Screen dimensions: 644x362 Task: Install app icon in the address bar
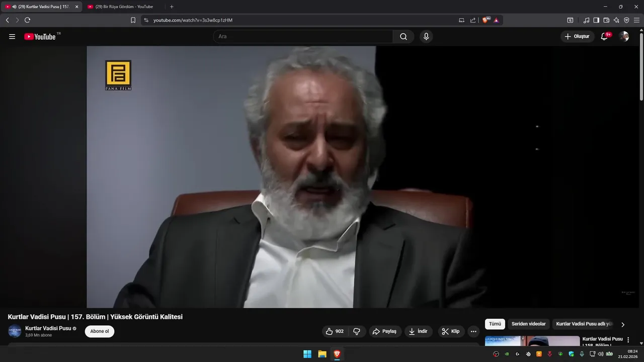(461, 20)
